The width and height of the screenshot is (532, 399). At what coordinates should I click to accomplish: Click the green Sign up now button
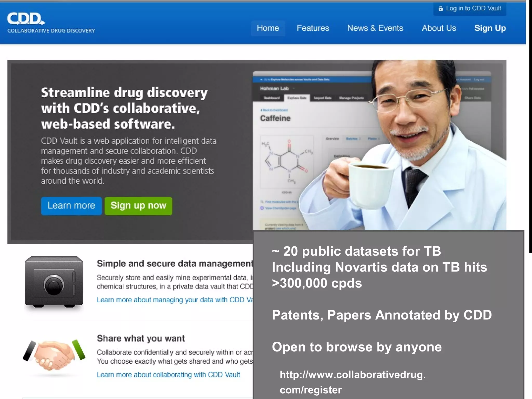pos(138,206)
